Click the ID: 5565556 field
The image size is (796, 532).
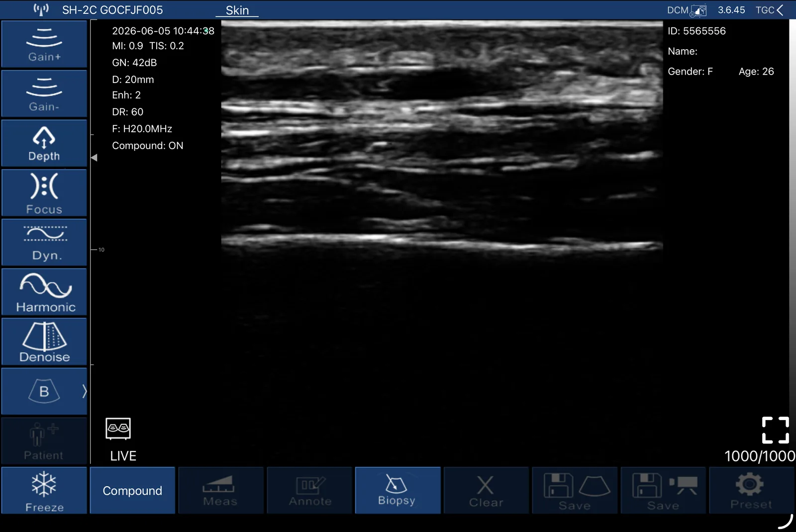(x=696, y=31)
